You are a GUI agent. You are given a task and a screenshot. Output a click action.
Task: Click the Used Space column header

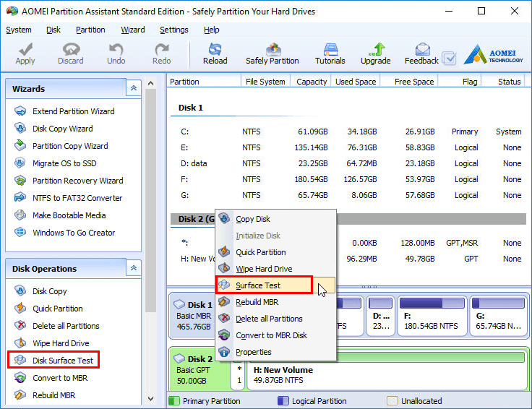(356, 82)
